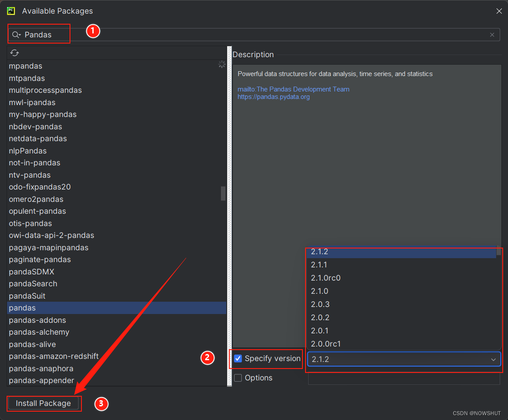Select the nbdev-pandas package
This screenshot has width=508, height=420.
point(117,127)
